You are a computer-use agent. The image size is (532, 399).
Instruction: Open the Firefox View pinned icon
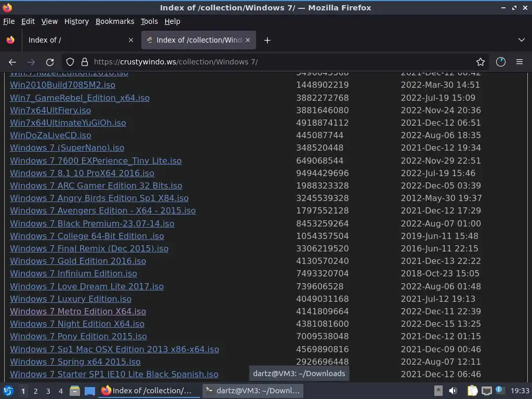(x=10, y=40)
